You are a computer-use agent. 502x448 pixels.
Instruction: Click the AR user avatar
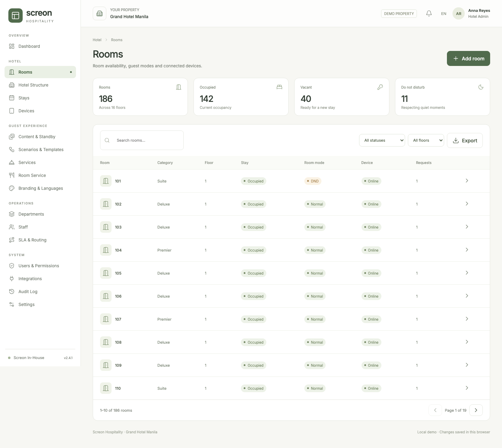coord(458,14)
